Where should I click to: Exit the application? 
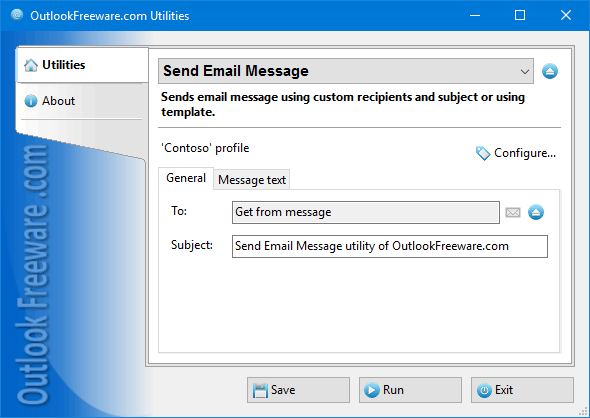(x=522, y=390)
